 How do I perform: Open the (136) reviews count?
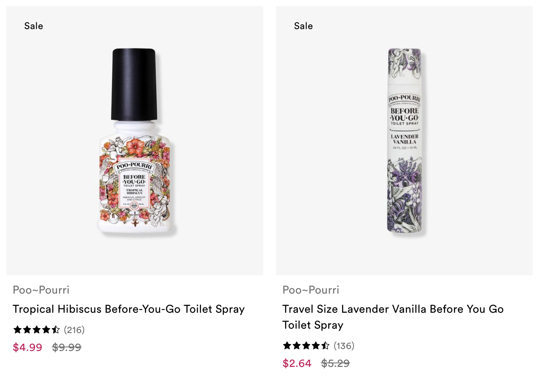(344, 346)
